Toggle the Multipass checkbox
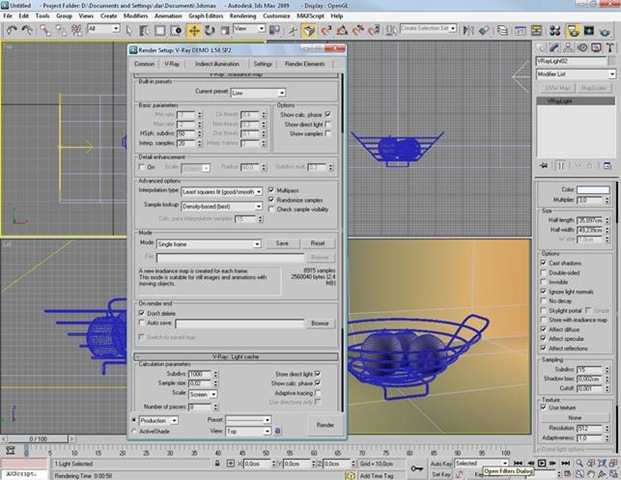Image resolution: width=621 pixels, height=480 pixels. point(271,189)
